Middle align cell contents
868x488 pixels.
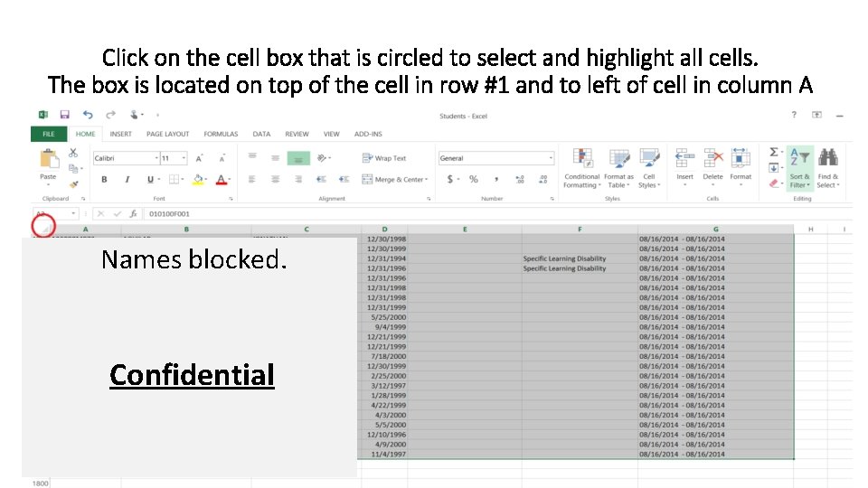click(x=275, y=158)
